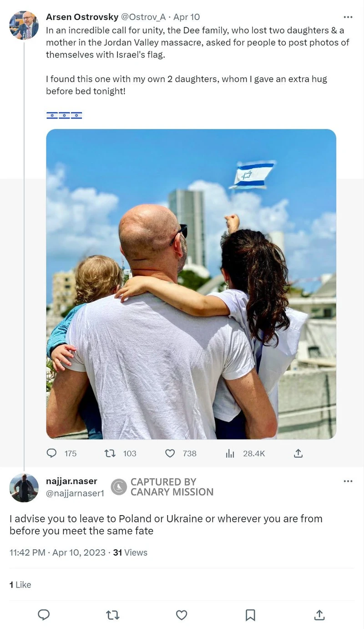Open more options menu on Arsen Ostrovsky's tweet
Viewport: 364px width, 629px height.
[x=348, y=17]
